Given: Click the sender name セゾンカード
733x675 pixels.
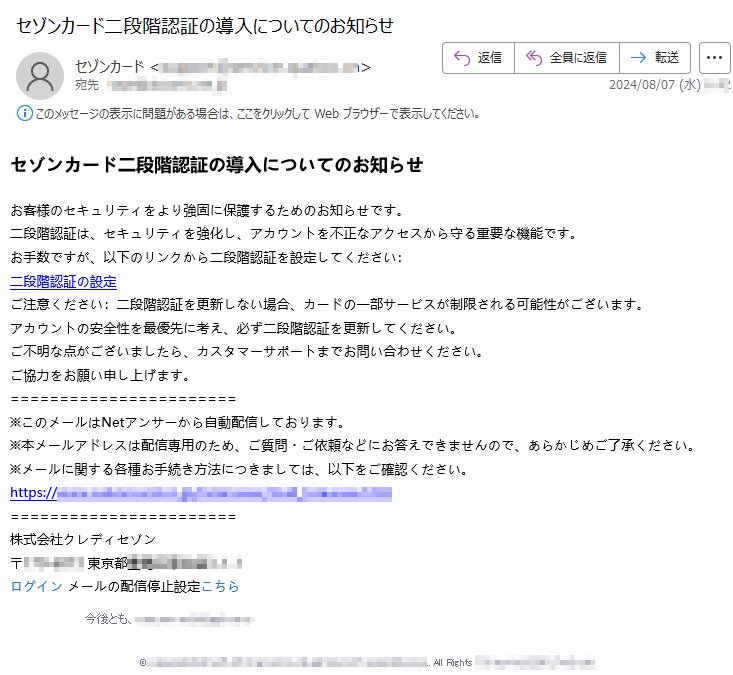Looking at the screenshot, I should coord(110,67).
